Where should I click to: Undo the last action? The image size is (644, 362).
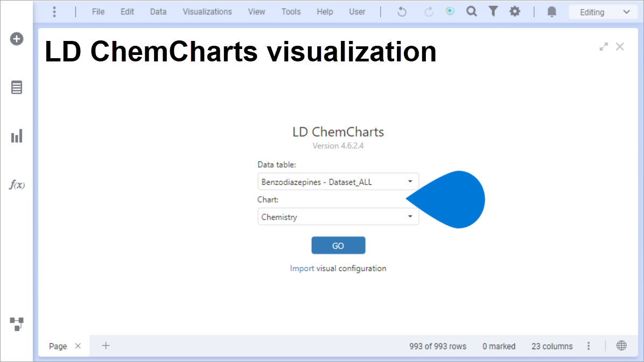tap(402, 11)
